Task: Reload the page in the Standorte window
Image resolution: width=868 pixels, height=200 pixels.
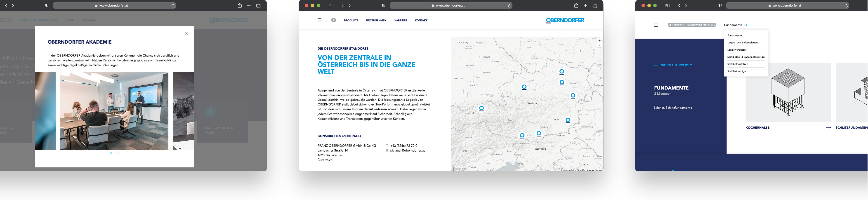Action: tap(509, 6)
